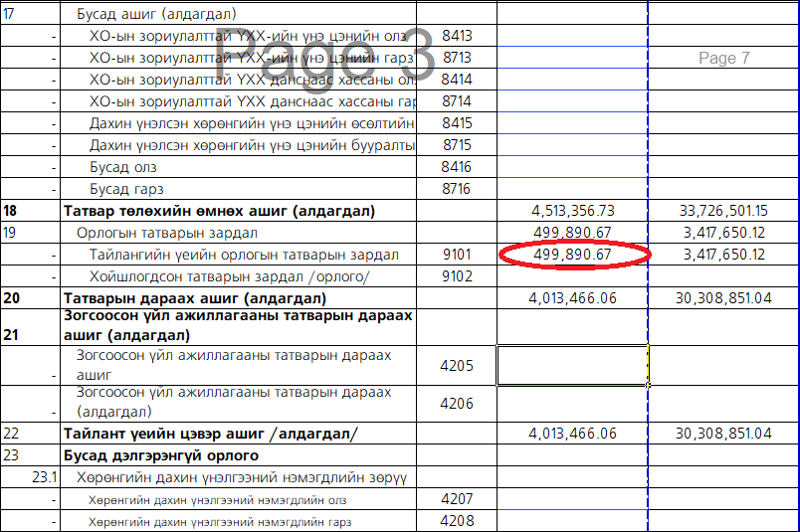Click the code 8713 cell

click(x=456, y=58)
